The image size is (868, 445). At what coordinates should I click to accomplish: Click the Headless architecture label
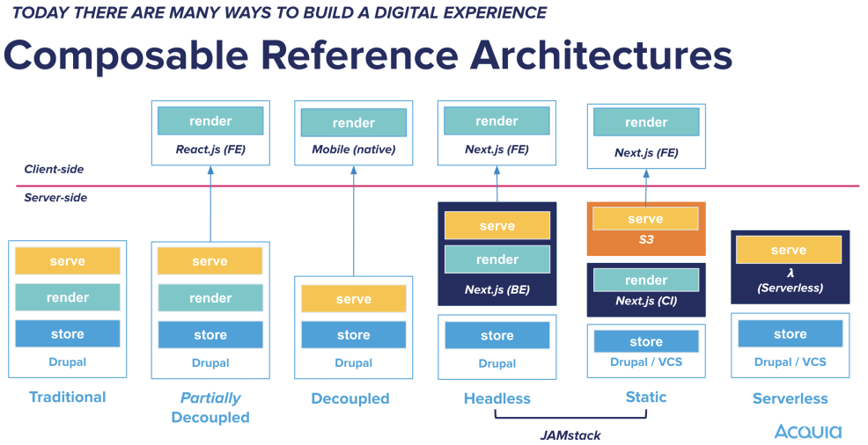click(x=497, y=398)
